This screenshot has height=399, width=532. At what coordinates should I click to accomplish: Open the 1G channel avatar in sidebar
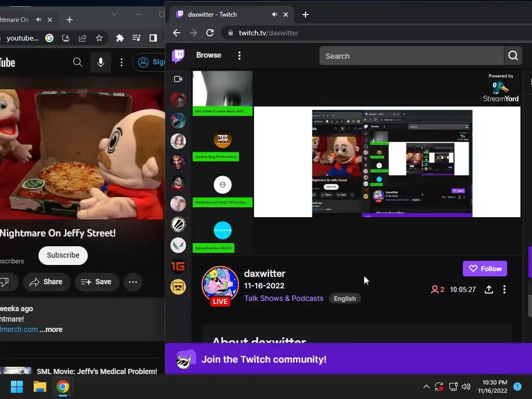tap(178, 266)
